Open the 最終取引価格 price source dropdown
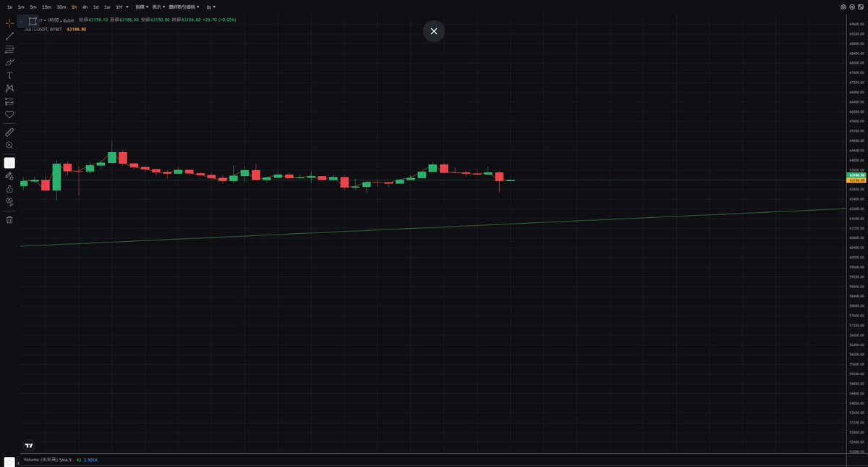Viewport: 868px width, 467px height. click(x=184, y=7)
